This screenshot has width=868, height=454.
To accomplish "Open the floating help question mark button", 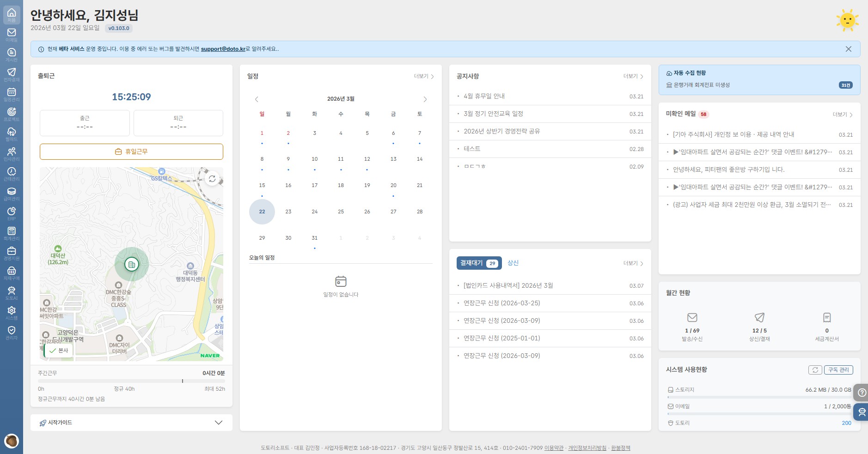I will click(862, 393).
